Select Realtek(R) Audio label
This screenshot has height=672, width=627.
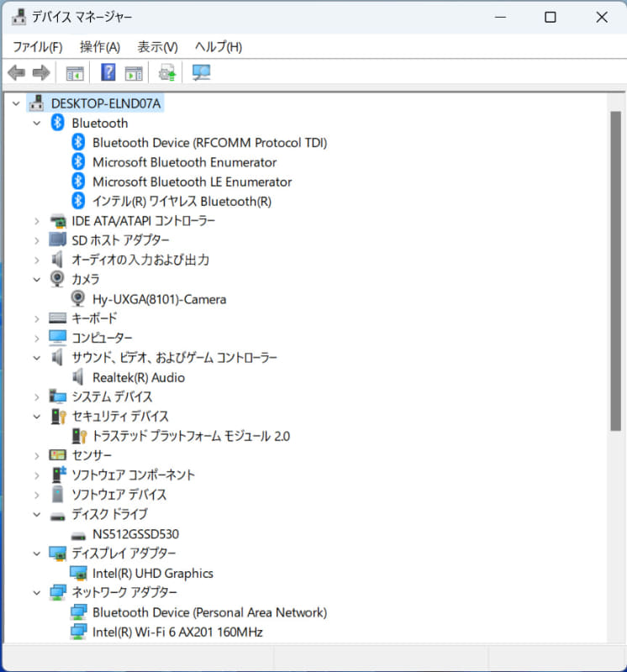click(x=139, y=377)
